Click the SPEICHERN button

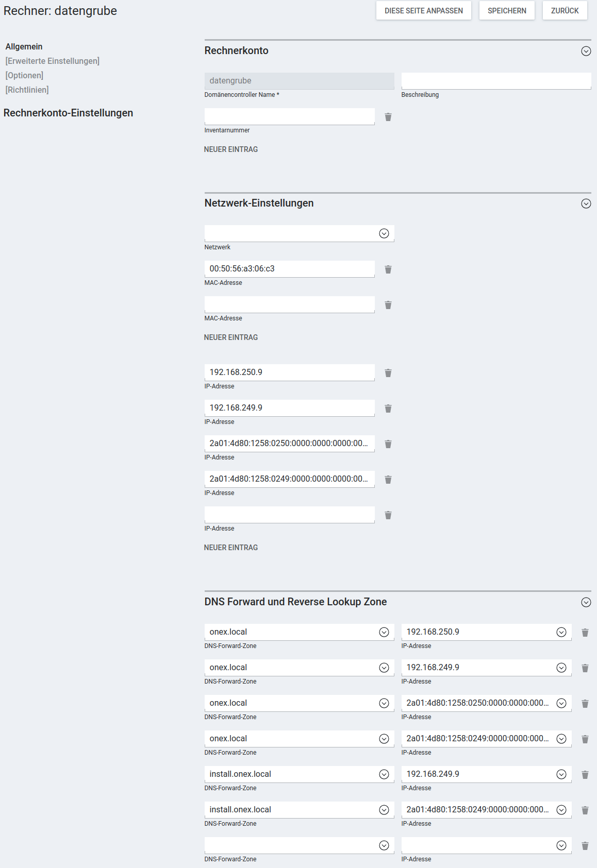507,10
